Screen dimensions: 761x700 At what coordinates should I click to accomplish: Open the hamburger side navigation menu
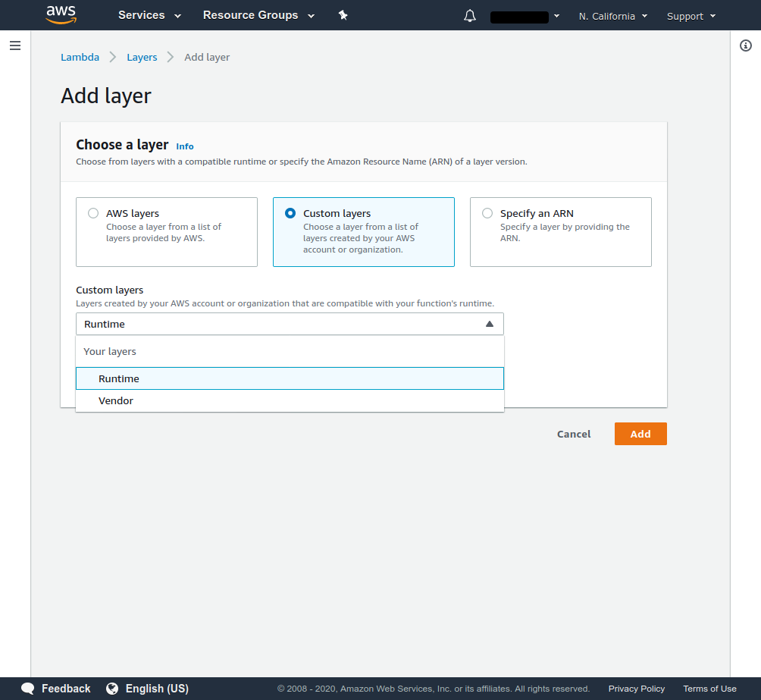[14, 46]
